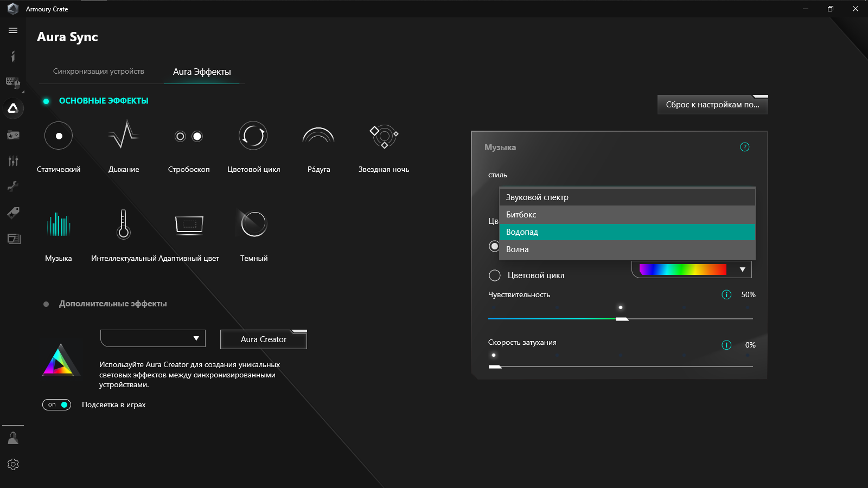Select the Звездная ночь effect

tap(384, 137)
